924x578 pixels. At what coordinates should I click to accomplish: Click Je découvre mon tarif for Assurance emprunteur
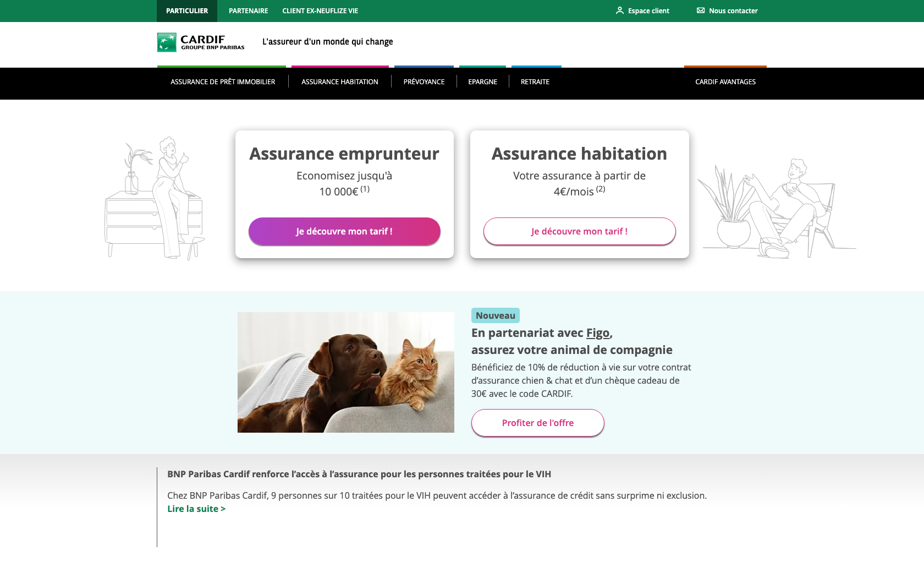coord(344,231)
